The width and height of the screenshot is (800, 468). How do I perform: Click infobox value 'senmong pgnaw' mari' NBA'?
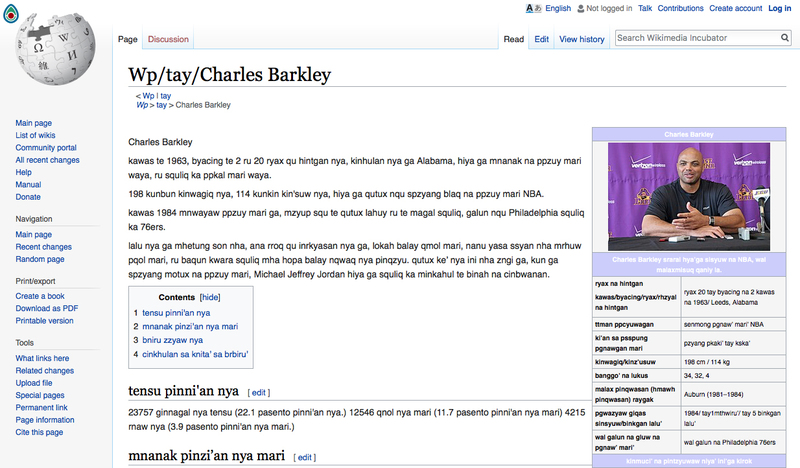coord(723,324)
